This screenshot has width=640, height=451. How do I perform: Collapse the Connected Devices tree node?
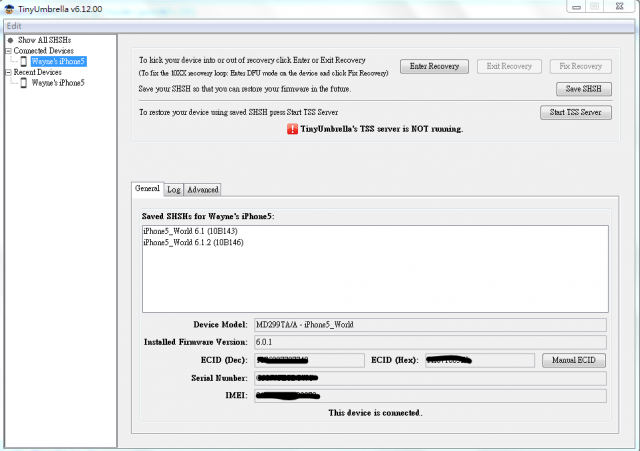[8, 51]
